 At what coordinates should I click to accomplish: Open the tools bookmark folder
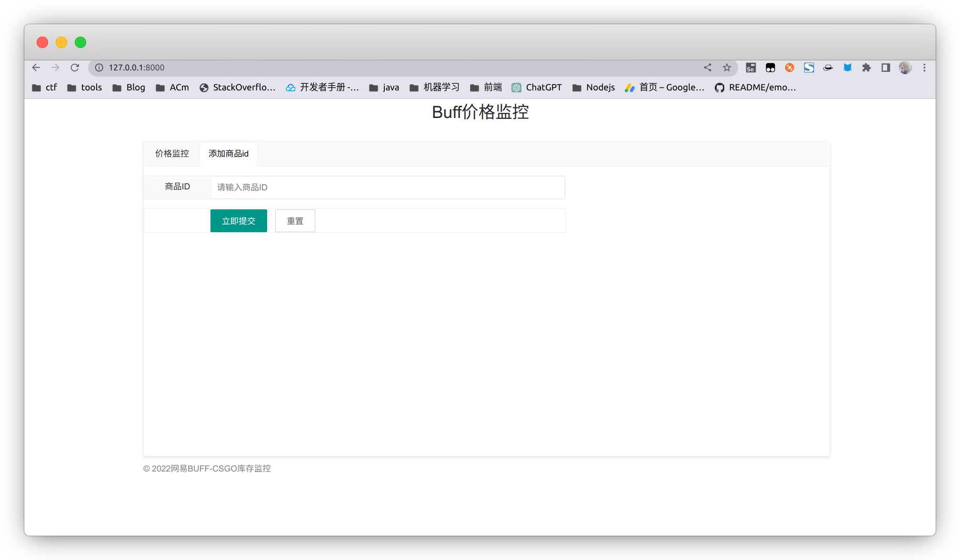[85, 88]
